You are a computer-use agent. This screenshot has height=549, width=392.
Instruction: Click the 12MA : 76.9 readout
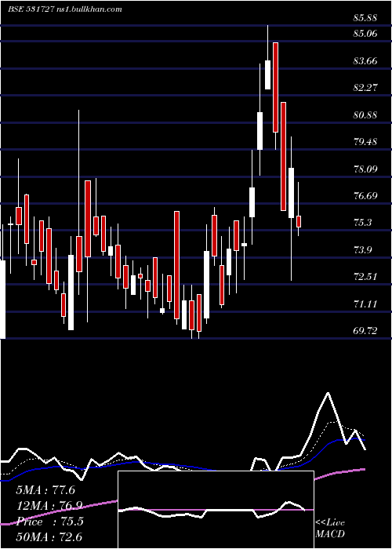pos(49,506)
